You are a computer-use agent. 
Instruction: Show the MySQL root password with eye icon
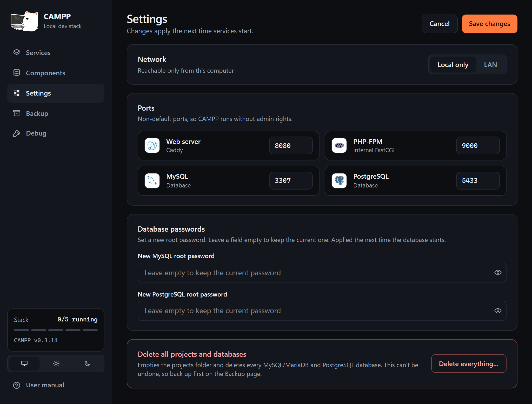click(498, 272)
